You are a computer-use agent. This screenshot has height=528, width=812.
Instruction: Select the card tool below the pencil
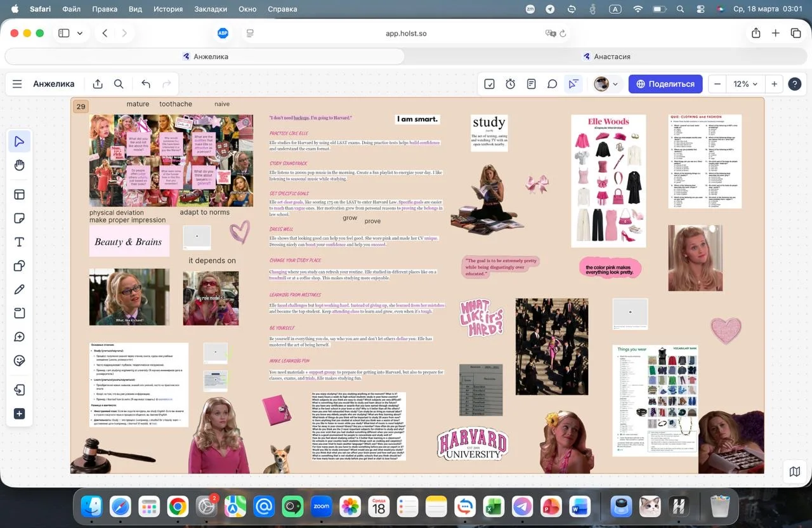[x=19, y=313]
